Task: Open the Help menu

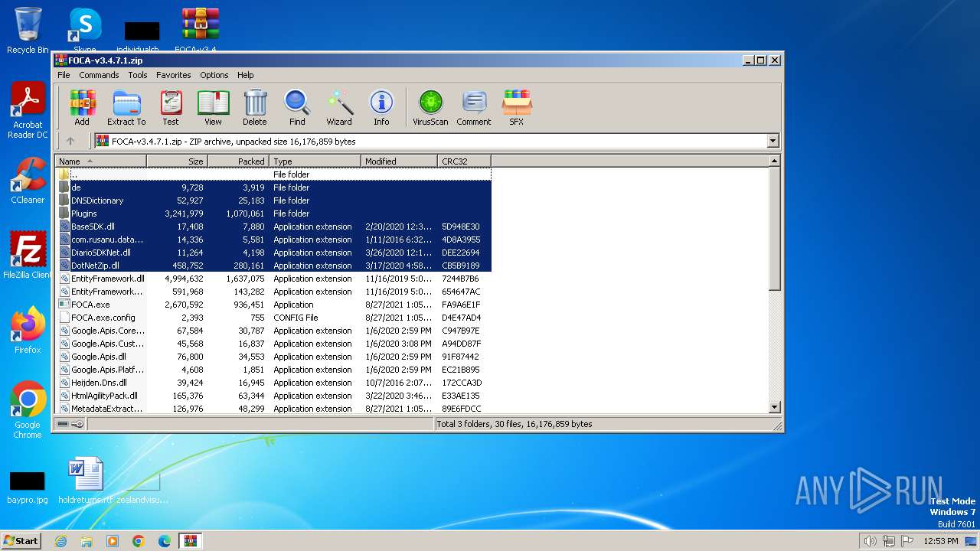Action: pyautogui.click(x=245, y=75)
